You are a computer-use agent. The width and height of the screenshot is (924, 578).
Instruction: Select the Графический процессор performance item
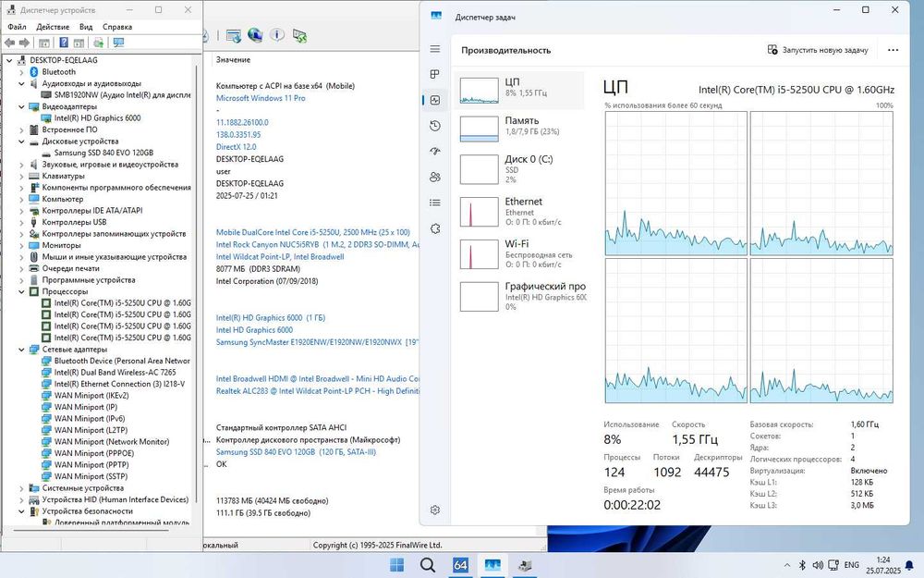(519, 296)
